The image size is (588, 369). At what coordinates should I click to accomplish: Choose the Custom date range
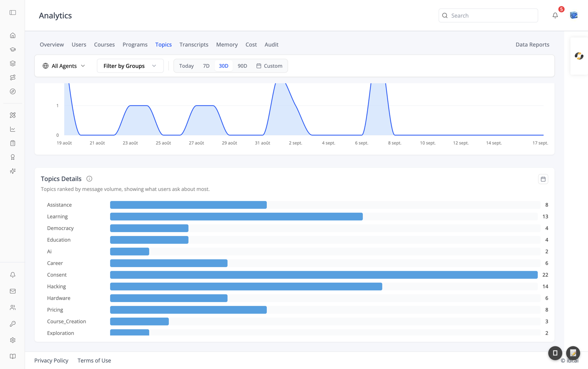click(x=269, y=66)
